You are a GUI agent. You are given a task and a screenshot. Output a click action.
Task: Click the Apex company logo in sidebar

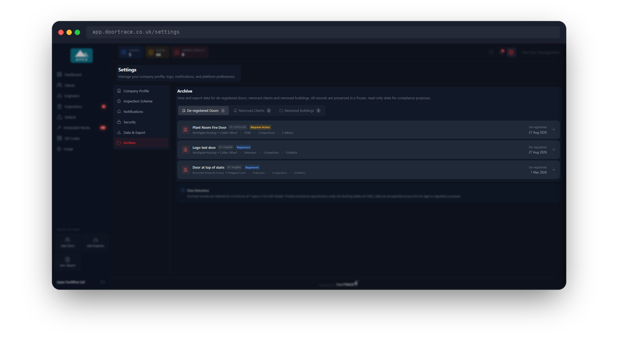click(81, 55)
